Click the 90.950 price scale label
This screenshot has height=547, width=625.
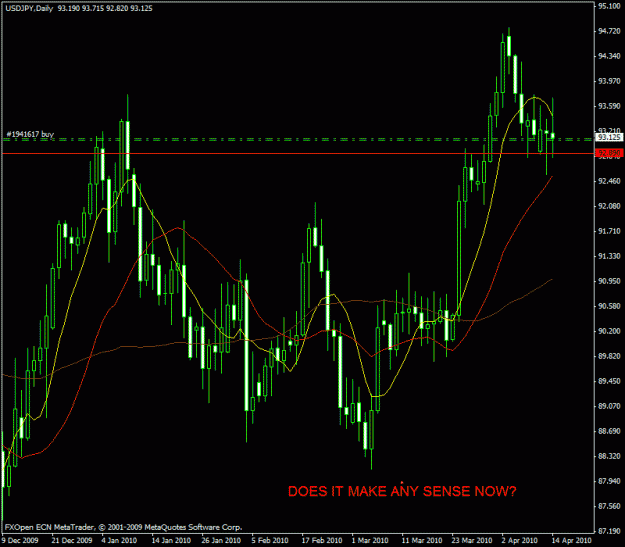click(609, 281)
